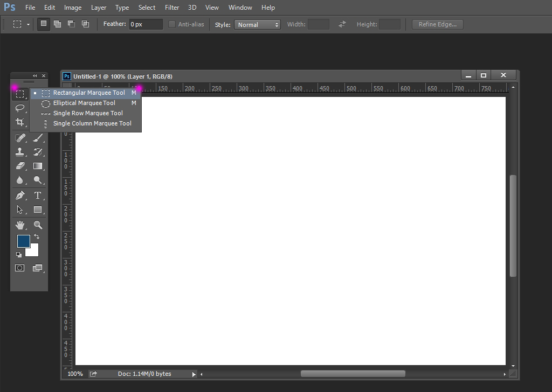The width and height of the screenshot is (552, 392).
Task: Choose Single Row Marquee Tool
Action: pyautogui.click(x=86, y=113)
